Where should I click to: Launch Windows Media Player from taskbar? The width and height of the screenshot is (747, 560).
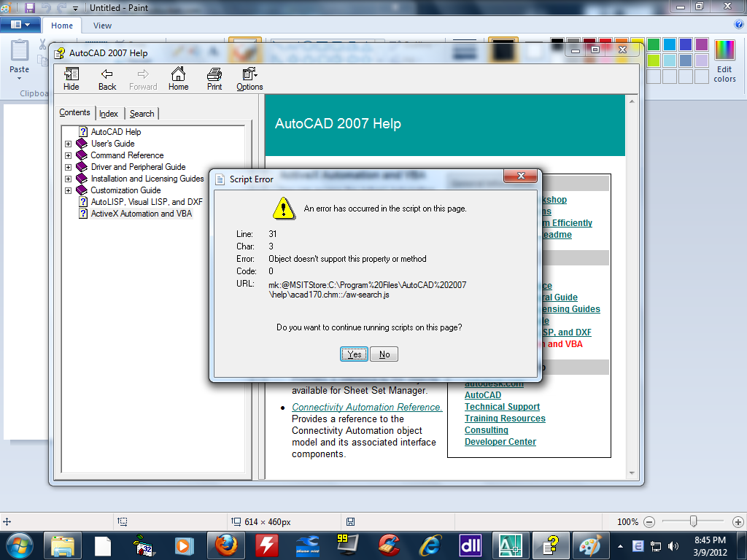coord(183,545)
